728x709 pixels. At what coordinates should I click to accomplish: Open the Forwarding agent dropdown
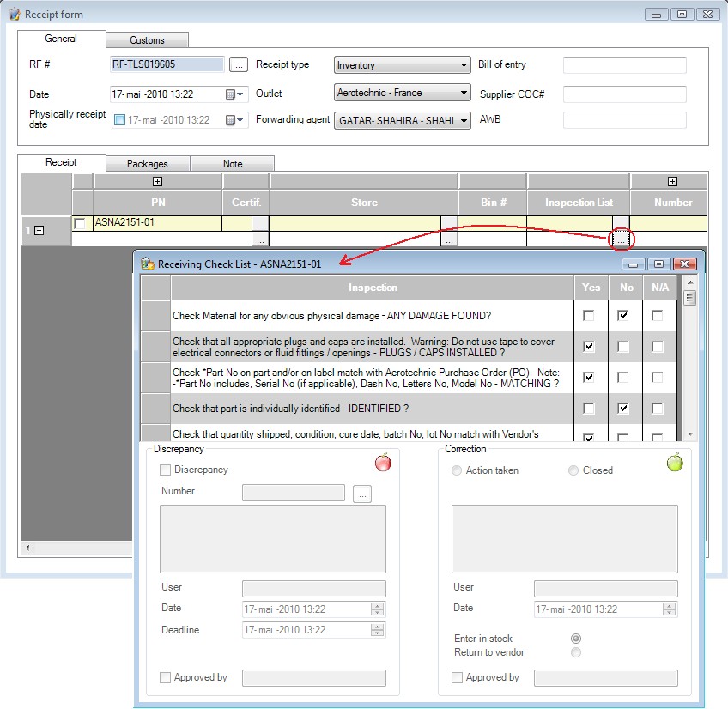(x=464, y=121)
